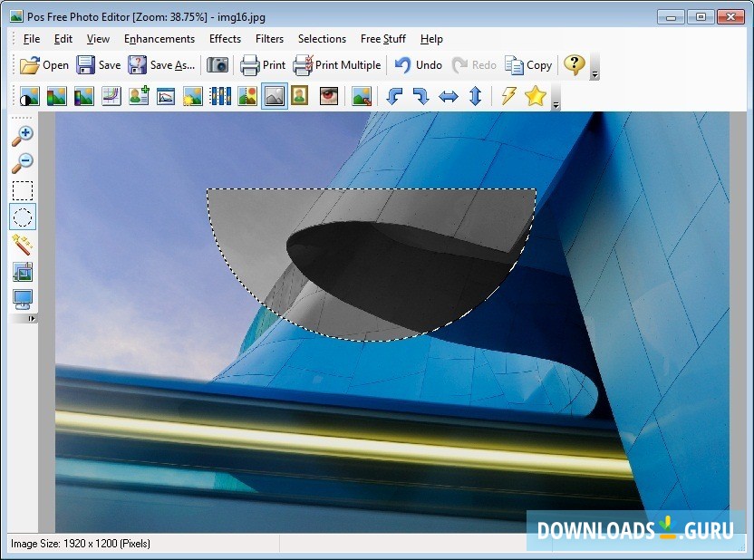
Task: Click the blue film strip columns icon
Action: (220, 96)
